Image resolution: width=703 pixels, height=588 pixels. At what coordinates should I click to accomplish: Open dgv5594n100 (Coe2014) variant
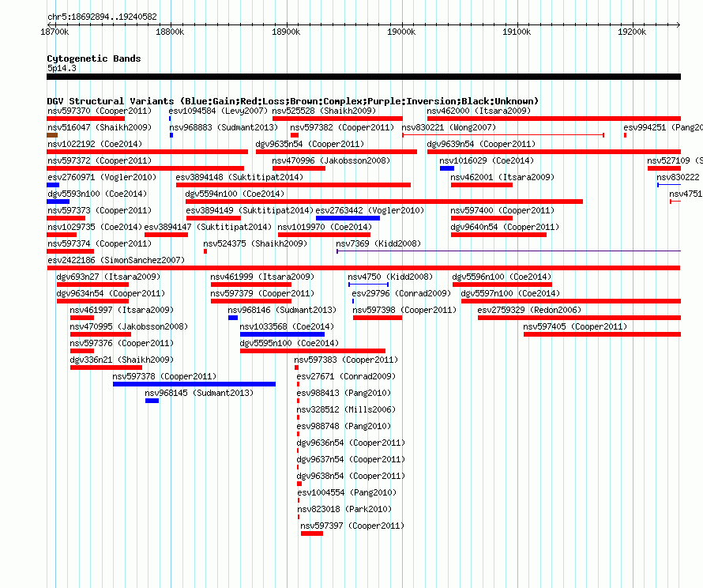click(x=235, y=194)
